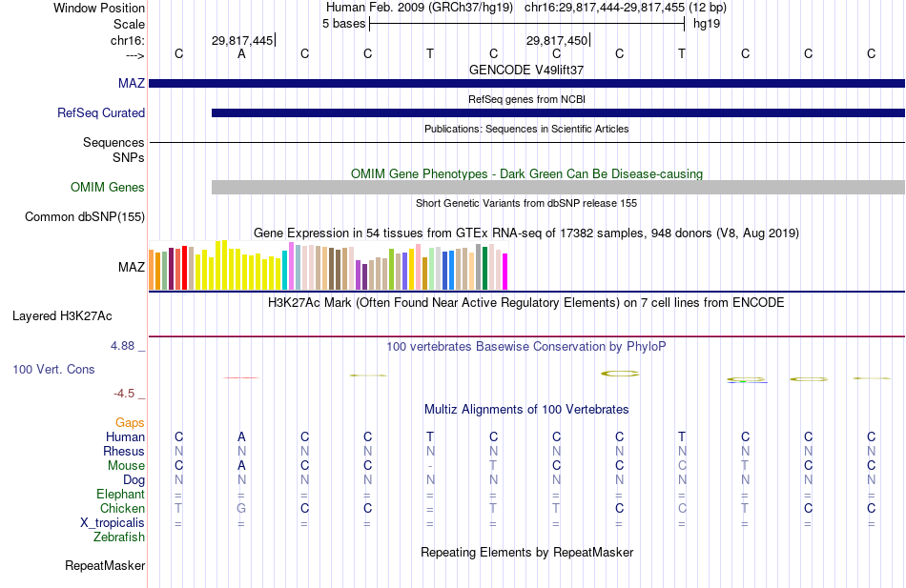Screen dimensions: 906x588
Task: Click the OMIM Genes track label
Action: 108,187
